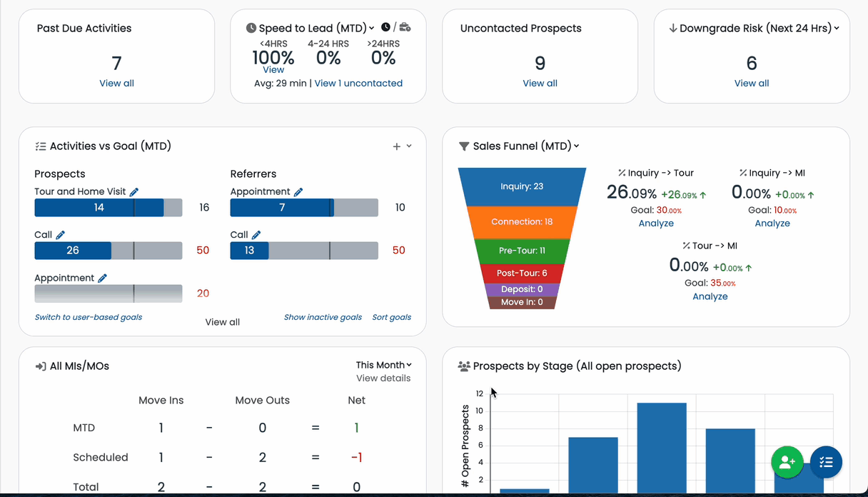Click pencil icon beside Prospects Call goal
This screenshot has height=497, width=868.
[61, 235]
